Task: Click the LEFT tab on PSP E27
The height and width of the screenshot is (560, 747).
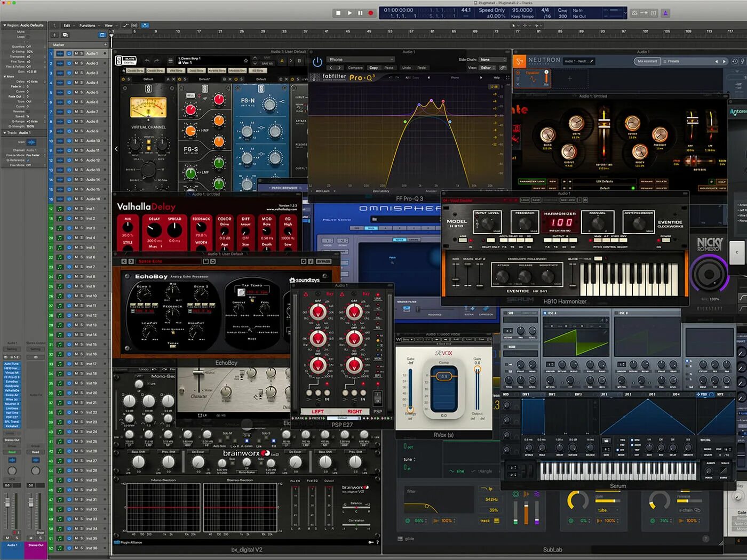Action: [317, 411]
